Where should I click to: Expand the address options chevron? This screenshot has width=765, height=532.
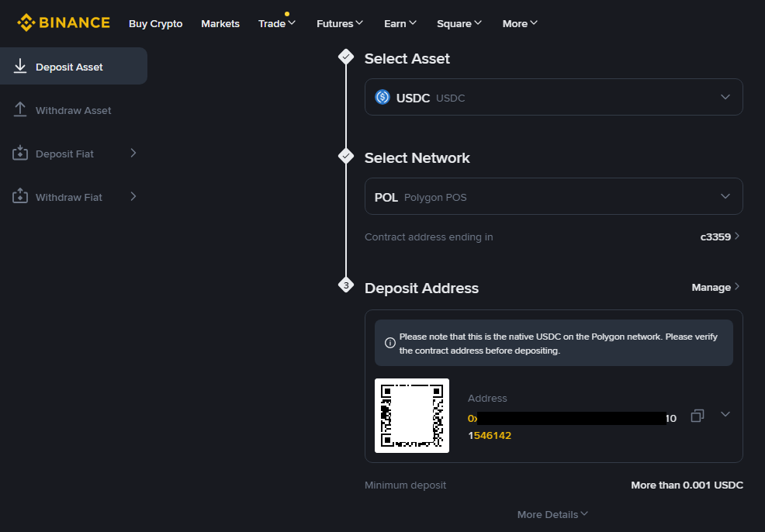coord(725,414)
